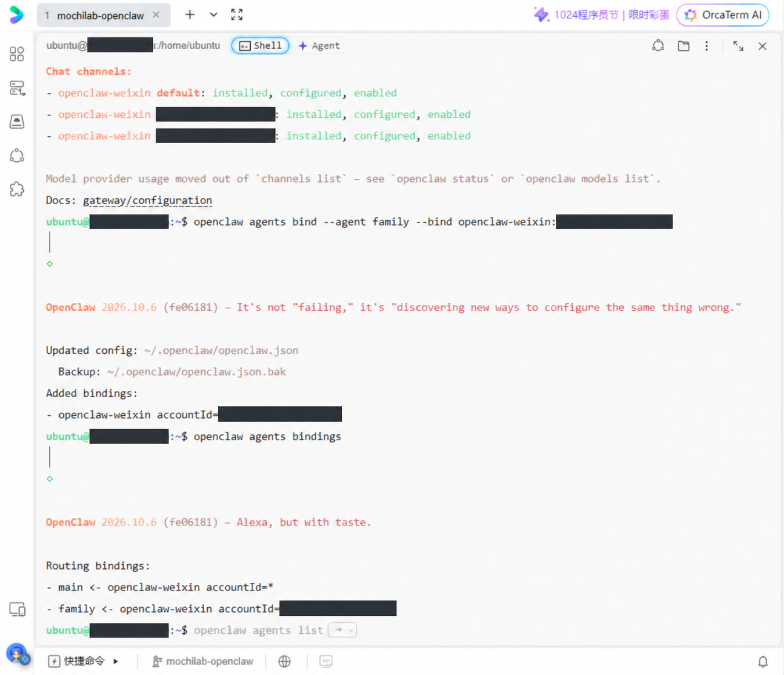
Task: Open the quick commands button
Action: pos(77,661)
